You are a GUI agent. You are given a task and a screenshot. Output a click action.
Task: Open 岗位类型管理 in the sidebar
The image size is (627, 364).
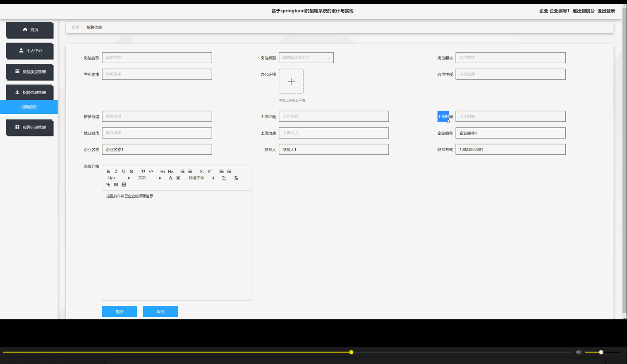29,72
